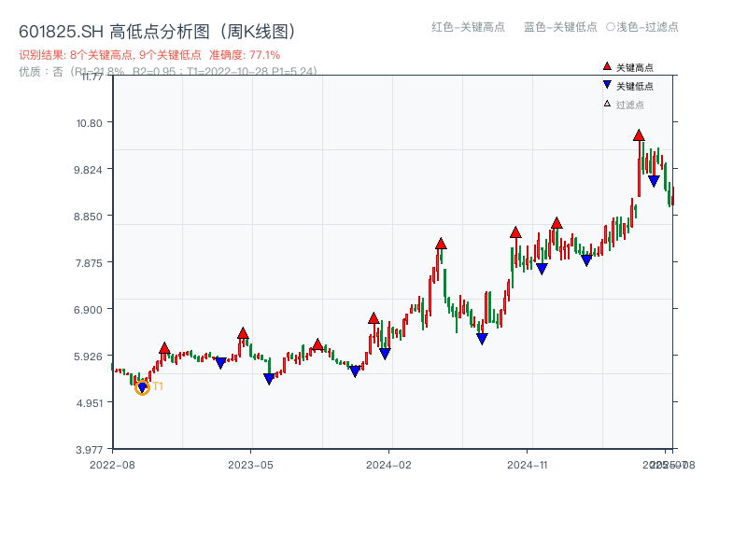Select the last blue low marker below the 10.80 peak

coord(654,181)
